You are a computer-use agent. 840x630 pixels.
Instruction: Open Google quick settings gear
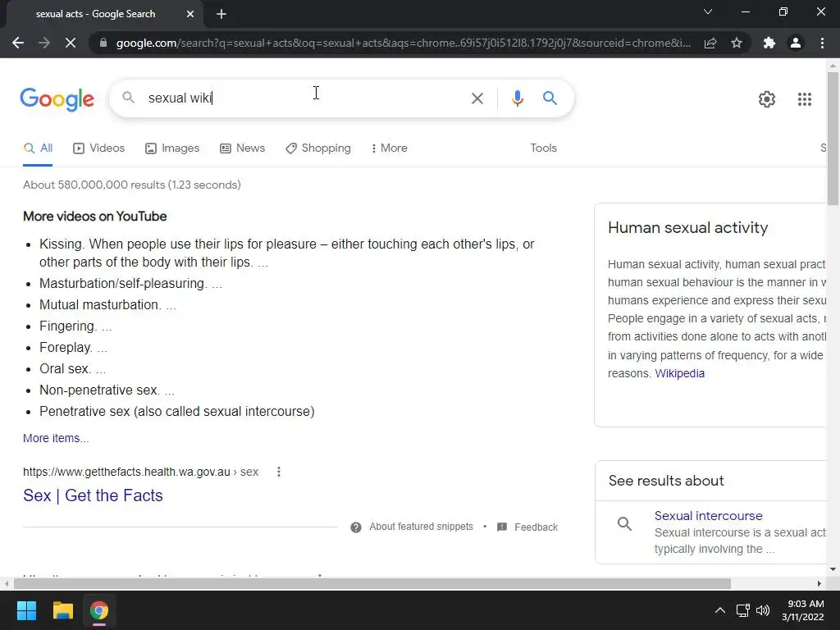[767, 99]
